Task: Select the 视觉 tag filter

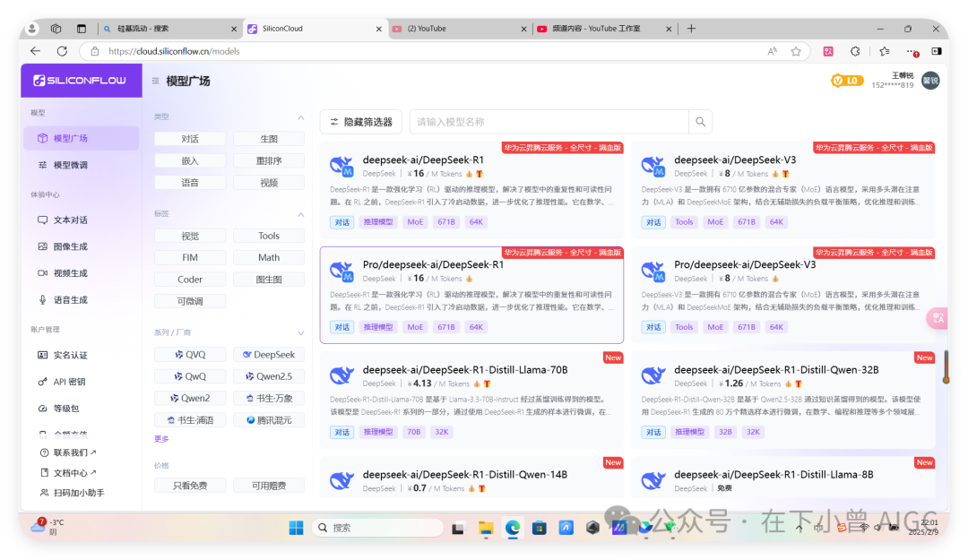Action: pyautogui.click(x=190, y=236)
